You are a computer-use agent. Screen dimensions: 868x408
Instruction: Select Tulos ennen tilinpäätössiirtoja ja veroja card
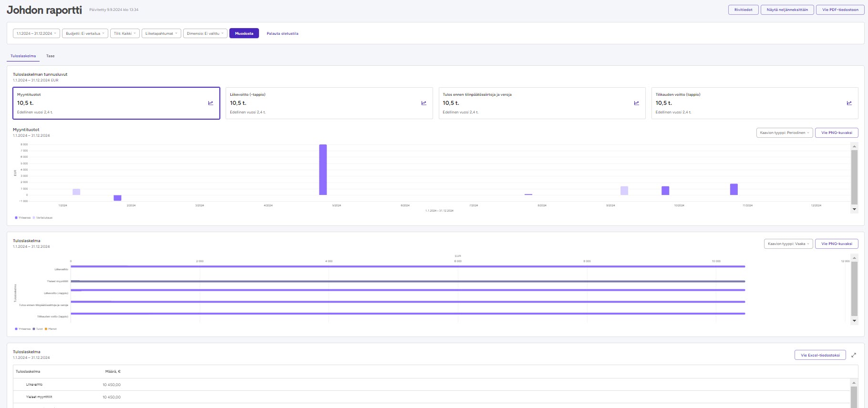542,103
